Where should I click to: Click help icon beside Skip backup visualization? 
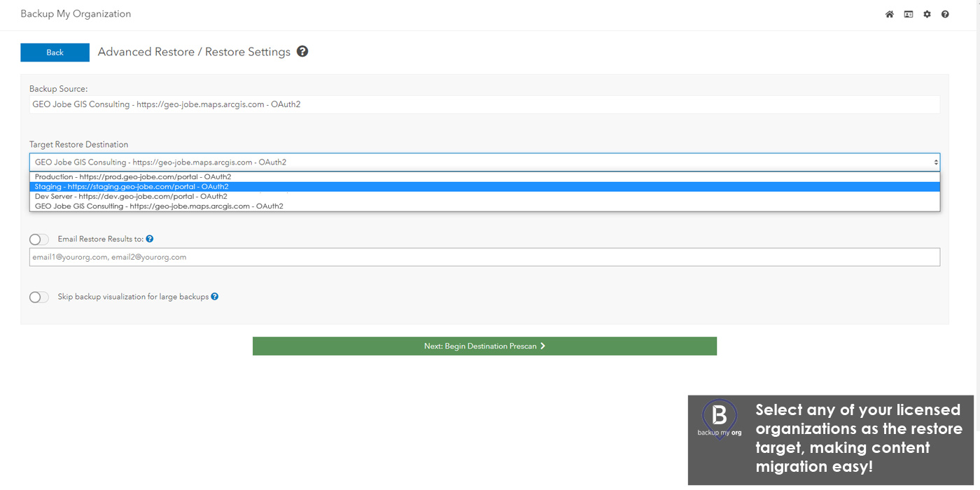(x=215, y=297)
